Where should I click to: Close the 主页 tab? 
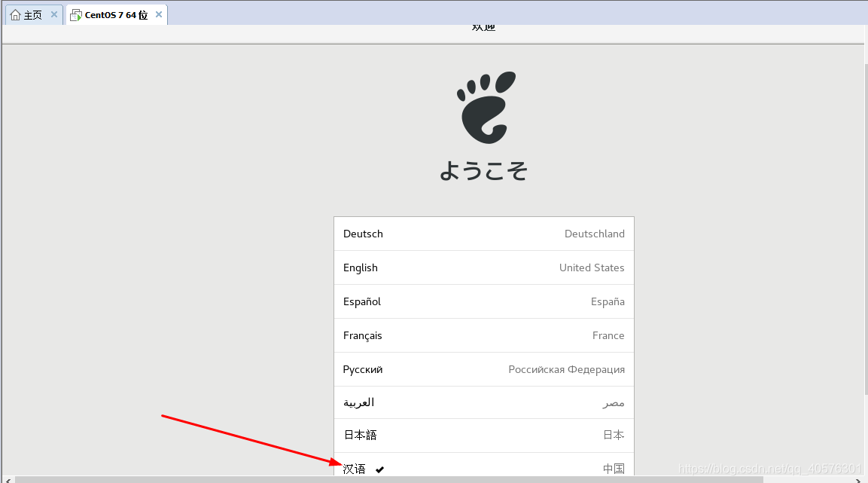click(x=53, y=14)
